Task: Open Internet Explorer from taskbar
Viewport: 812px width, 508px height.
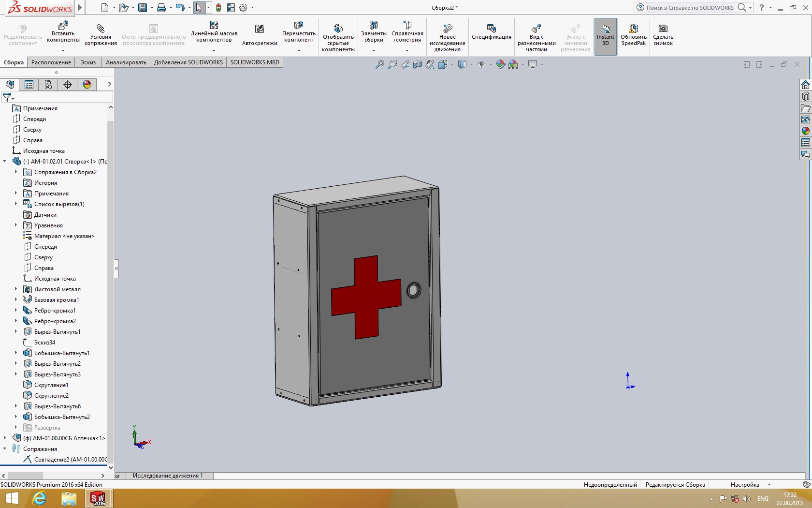Action: coord(39,498)
